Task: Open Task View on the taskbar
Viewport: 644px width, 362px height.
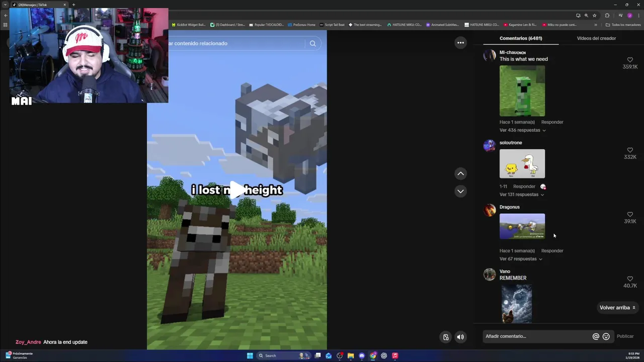Action: (x=317, y=355)
